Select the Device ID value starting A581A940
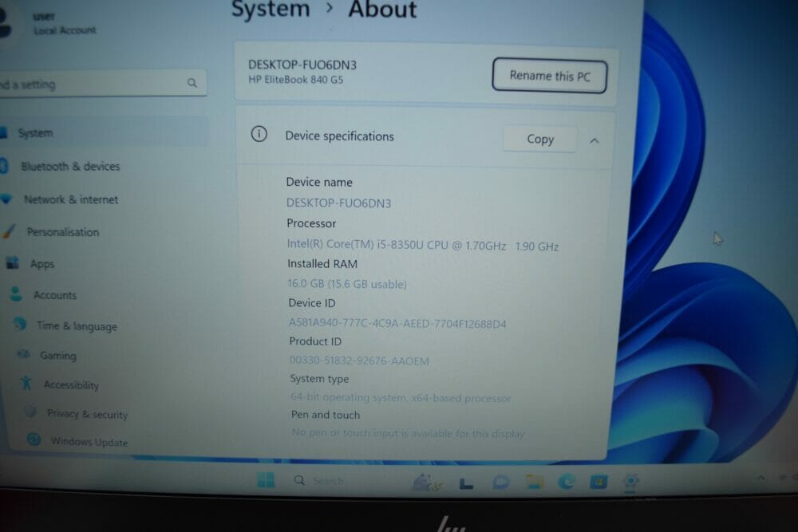 pos(397,324)
